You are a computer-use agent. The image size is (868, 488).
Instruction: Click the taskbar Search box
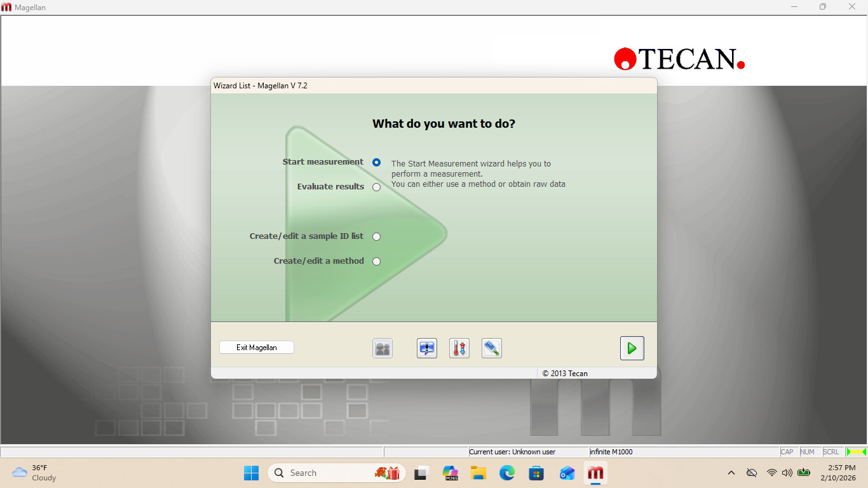pyautogui.click(x=337, y=473)
